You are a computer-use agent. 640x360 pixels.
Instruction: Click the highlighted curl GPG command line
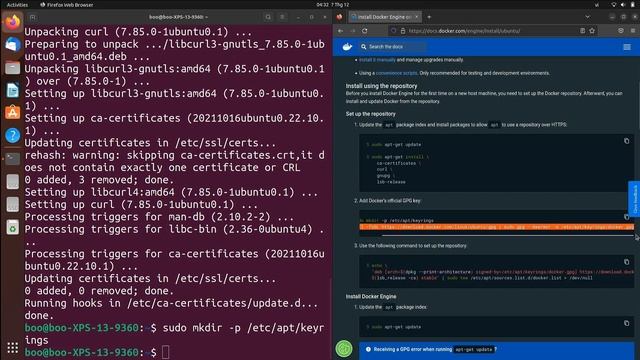pyautogui.click(x=497, y=227)
